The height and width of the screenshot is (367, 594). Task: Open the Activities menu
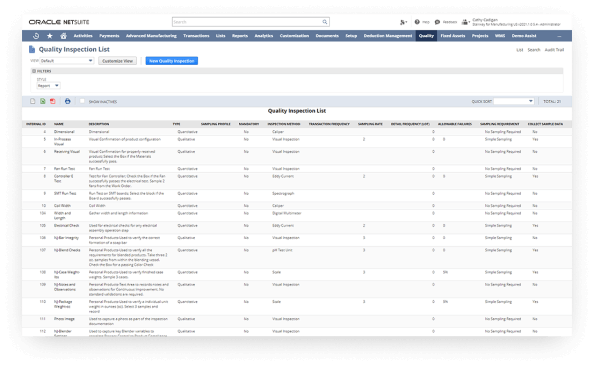pyautogui.click(x=83, y=36)
